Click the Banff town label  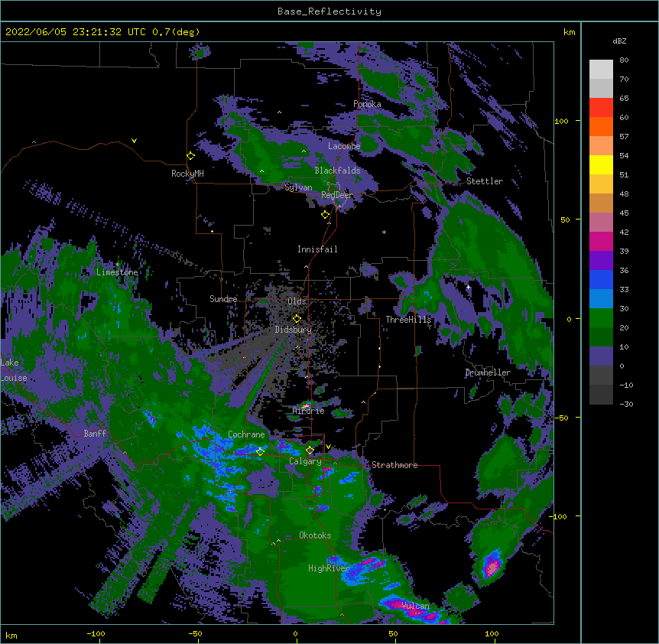[95, 434]
